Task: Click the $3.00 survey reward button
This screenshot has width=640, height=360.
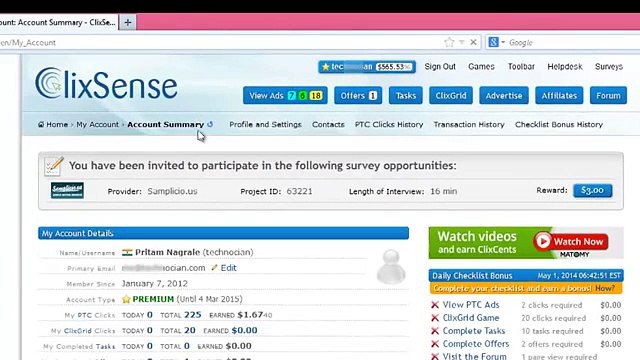Action: pyautogui.click(x=593, y=190)
